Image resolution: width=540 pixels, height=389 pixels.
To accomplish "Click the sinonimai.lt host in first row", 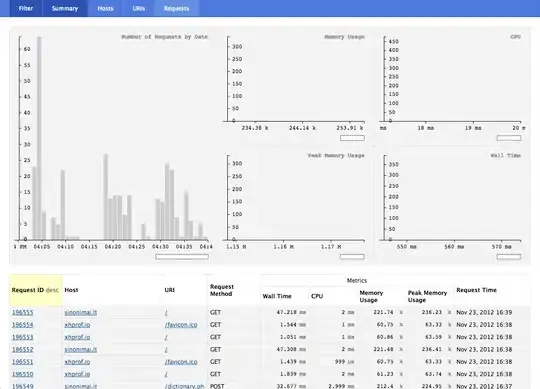I will 81,313.
